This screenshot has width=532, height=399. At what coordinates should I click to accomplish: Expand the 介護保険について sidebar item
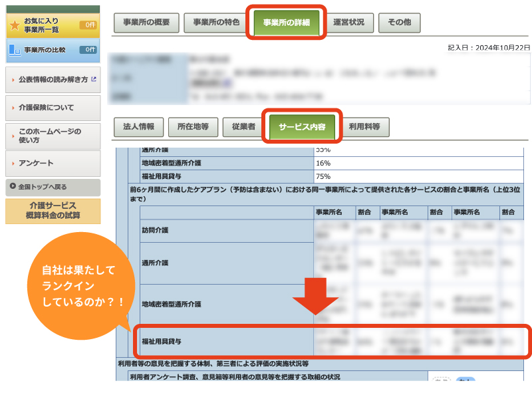(x=53, y=108)
